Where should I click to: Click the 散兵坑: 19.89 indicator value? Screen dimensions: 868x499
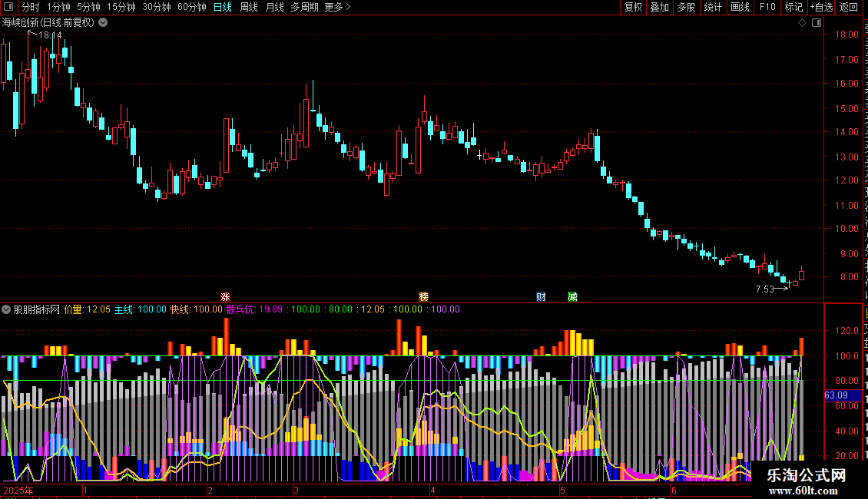tap(254, 309)
